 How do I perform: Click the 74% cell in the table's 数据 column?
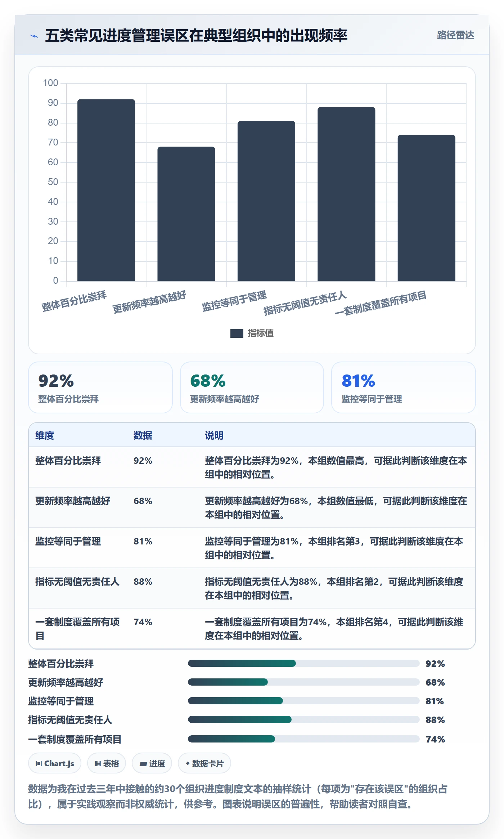[x=143, y=622]
